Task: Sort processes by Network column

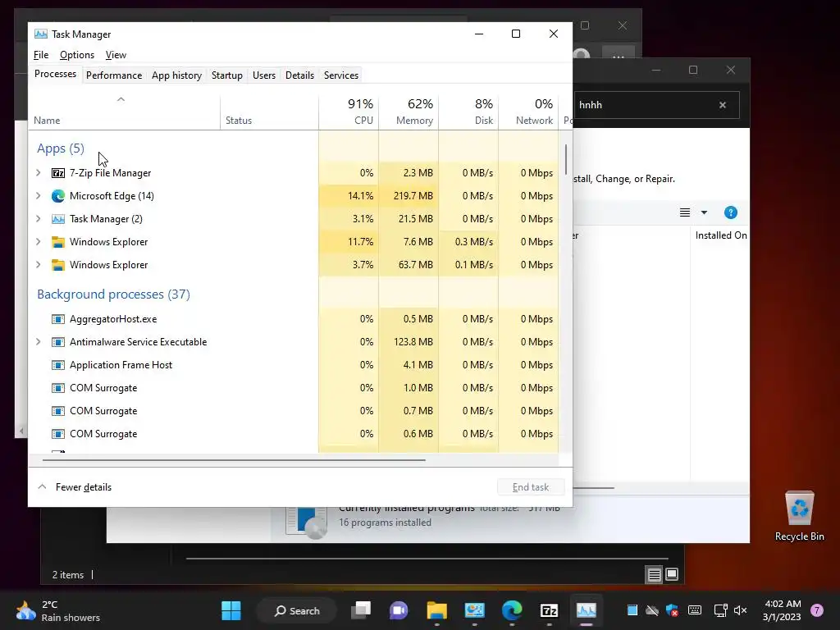Action: coord(529,112)
